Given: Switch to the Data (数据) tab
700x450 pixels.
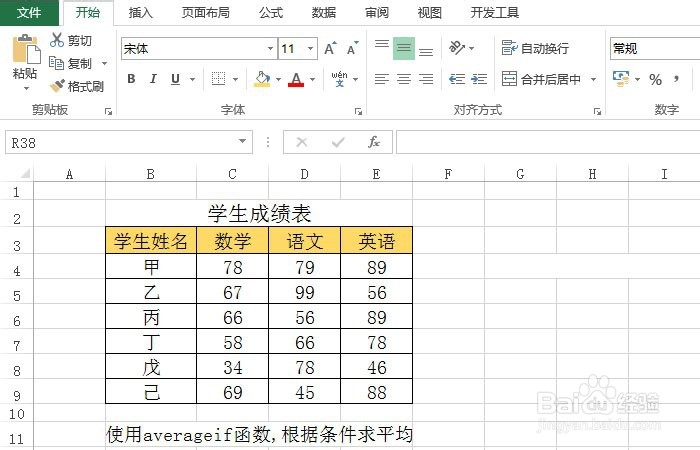Looking at the screenshot, I should [324, 12].
